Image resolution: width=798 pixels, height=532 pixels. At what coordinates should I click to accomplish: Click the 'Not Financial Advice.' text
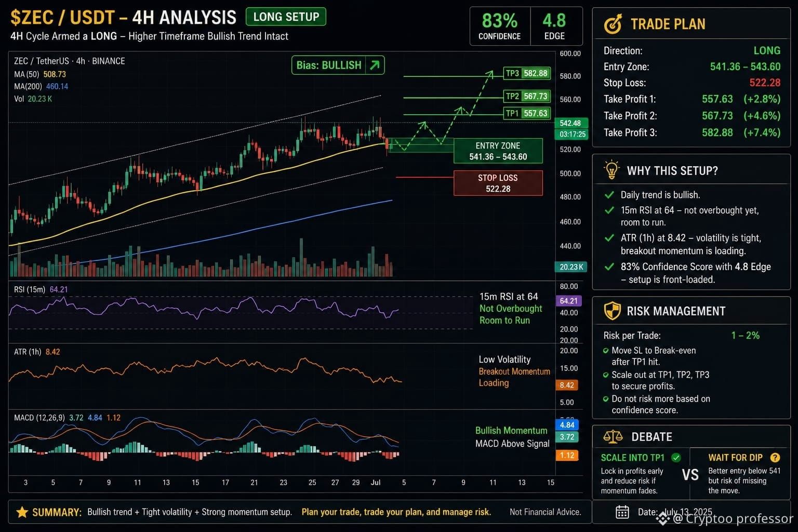coord(546,512)
